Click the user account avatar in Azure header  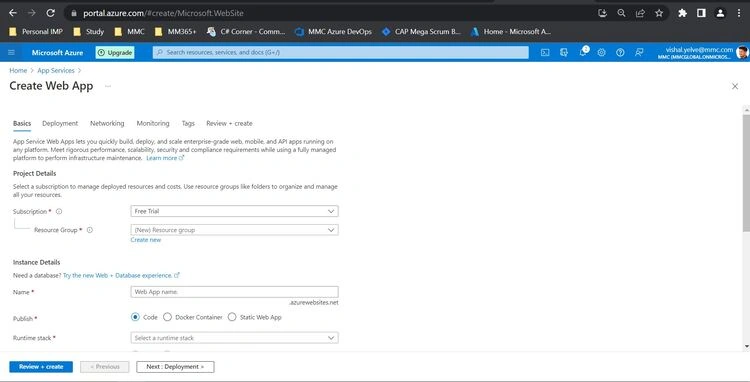pos(742,53)
